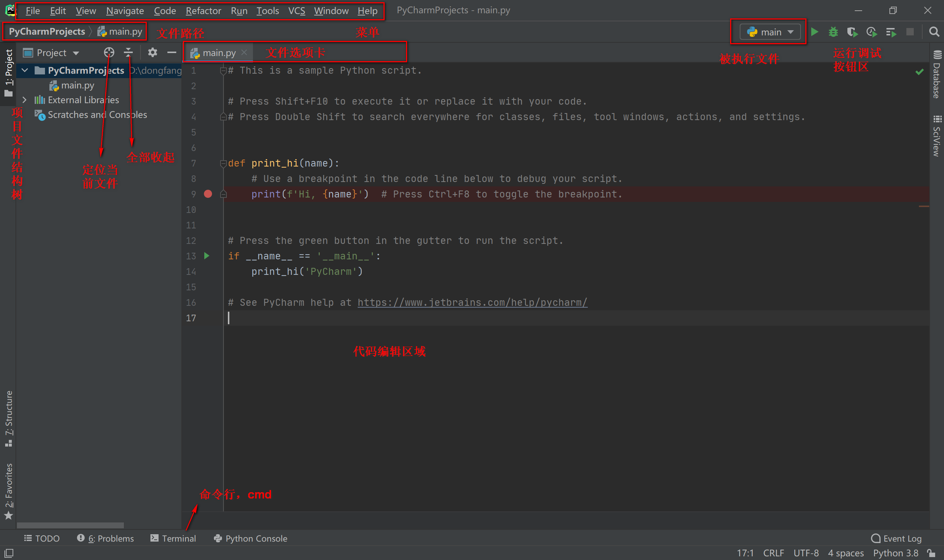Click the print_hi('PyCharm') call on line 14

pyautogui.click(x=307, y=271)
